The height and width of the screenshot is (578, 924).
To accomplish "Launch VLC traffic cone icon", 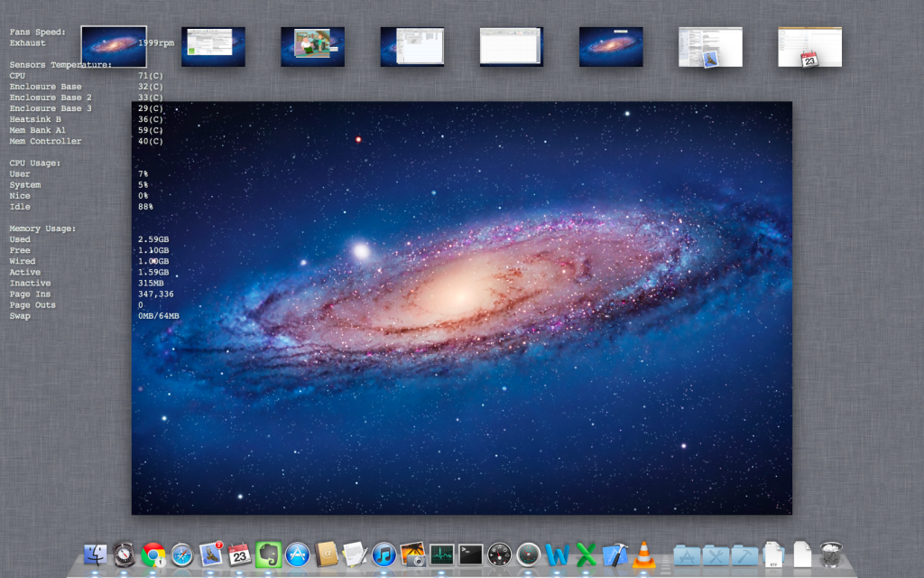I will click(643, 555).
